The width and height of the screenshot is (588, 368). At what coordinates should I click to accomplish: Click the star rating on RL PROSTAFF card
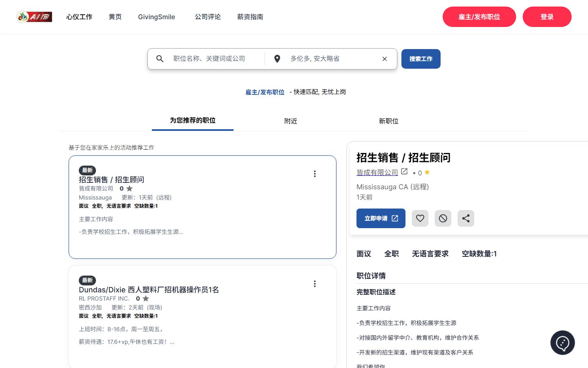[x=146, y=298]
